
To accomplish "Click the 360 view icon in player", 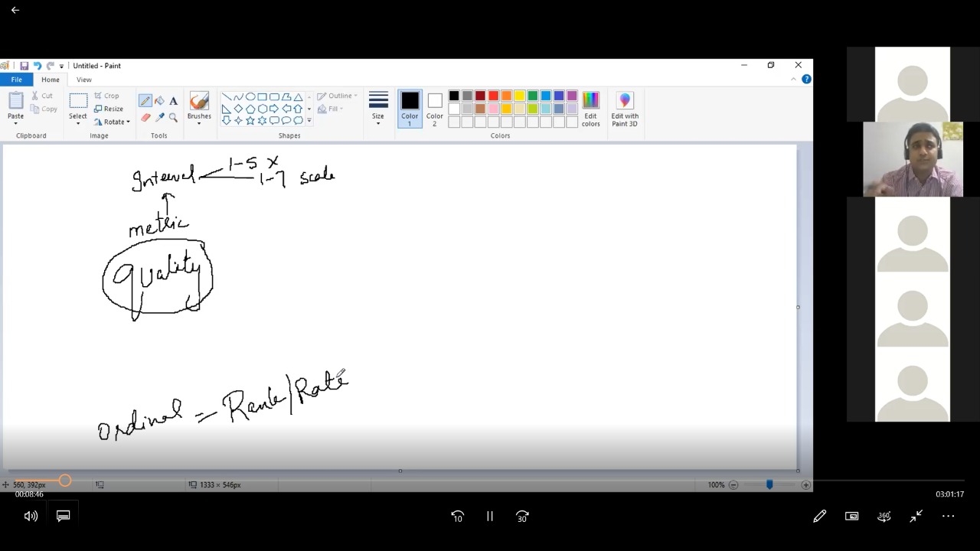I will point(884,517).
